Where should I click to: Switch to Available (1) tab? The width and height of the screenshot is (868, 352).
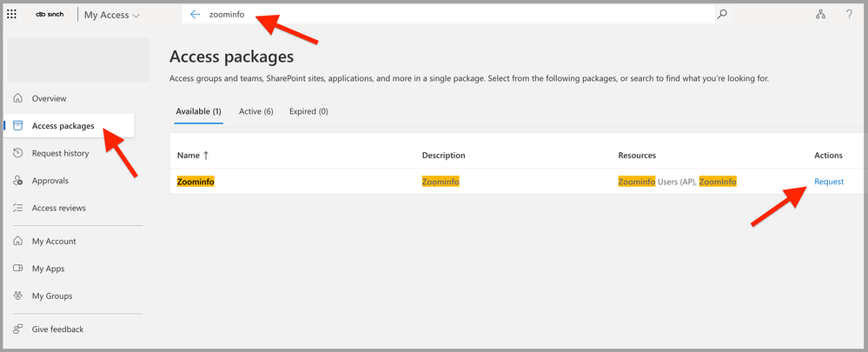click(199, 111)
